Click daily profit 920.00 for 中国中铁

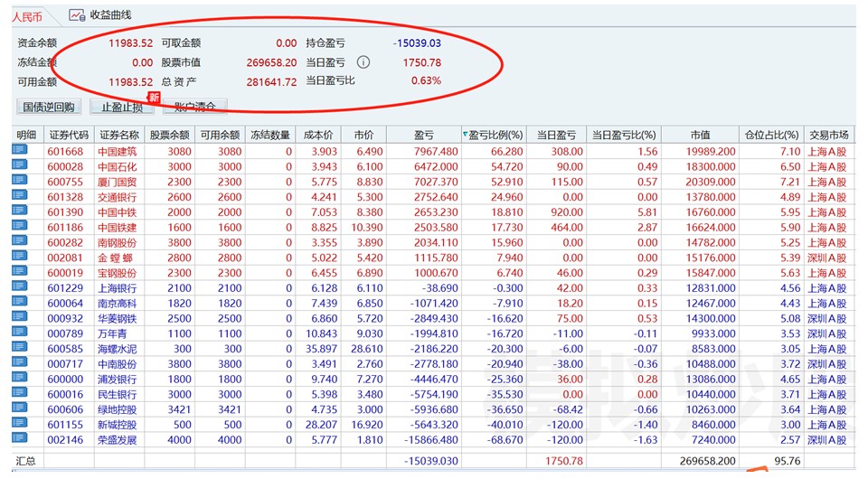point(567,211)
